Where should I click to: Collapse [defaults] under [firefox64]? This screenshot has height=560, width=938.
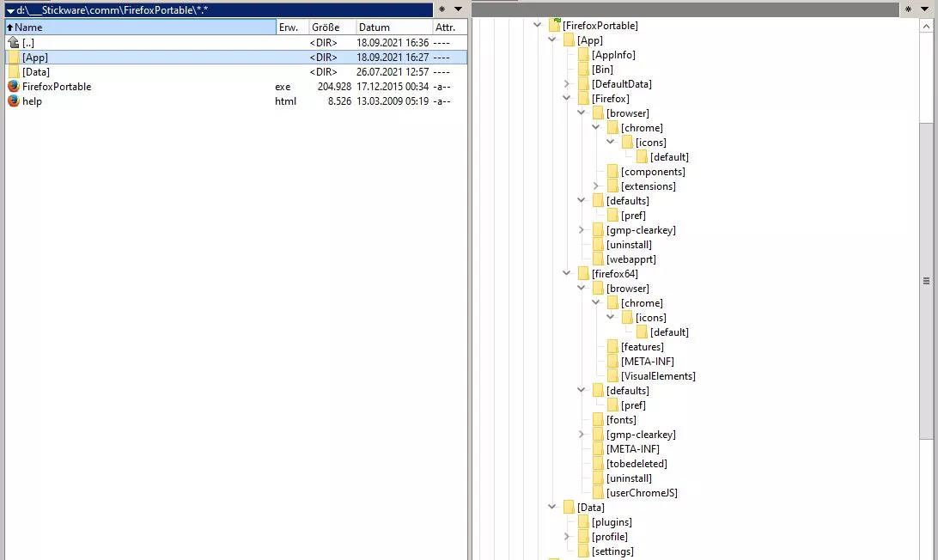(581, 390)
